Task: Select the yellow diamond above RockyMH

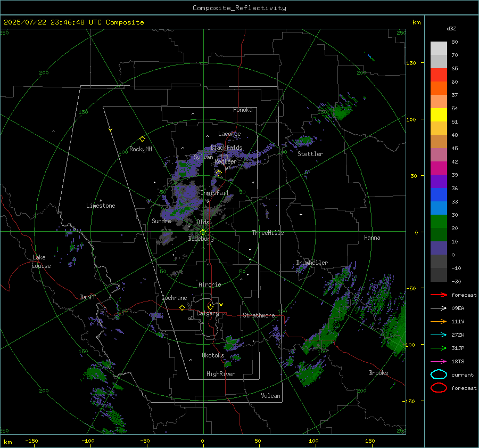Action: coord(142,139)
